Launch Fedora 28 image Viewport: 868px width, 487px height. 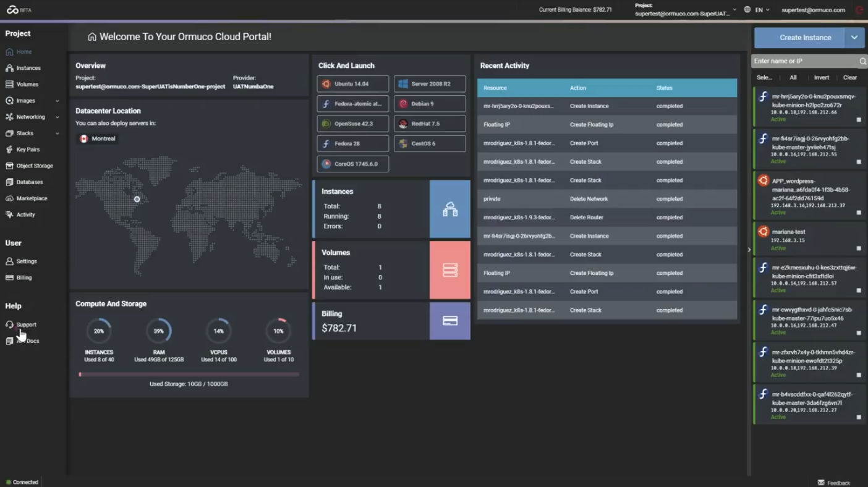coord(353,143)
